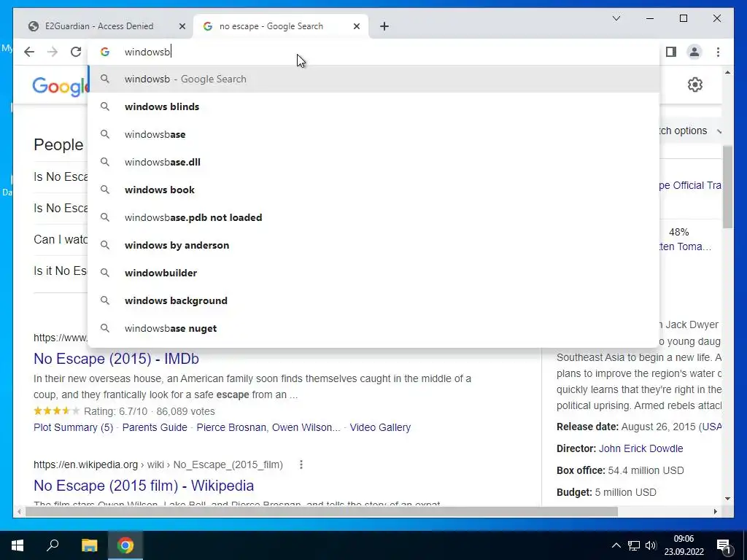Choose 'windows by anderson' suggestion

[374, 245]
